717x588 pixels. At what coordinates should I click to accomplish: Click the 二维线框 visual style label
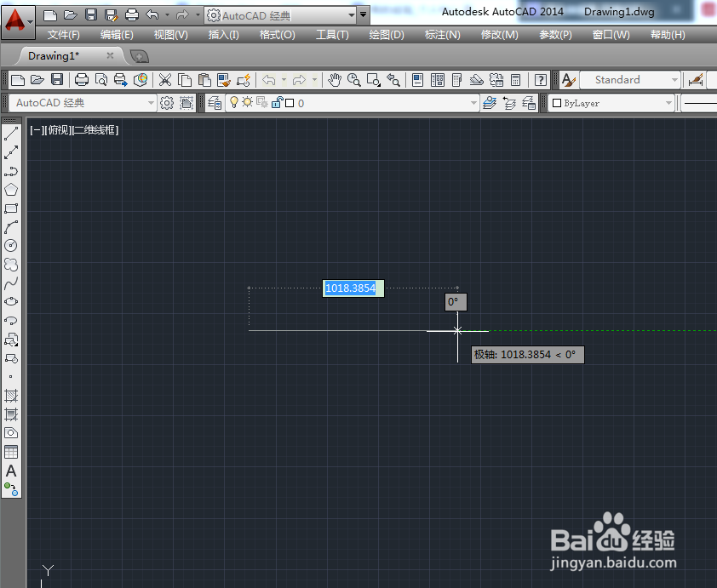click(x=95, y=130)
